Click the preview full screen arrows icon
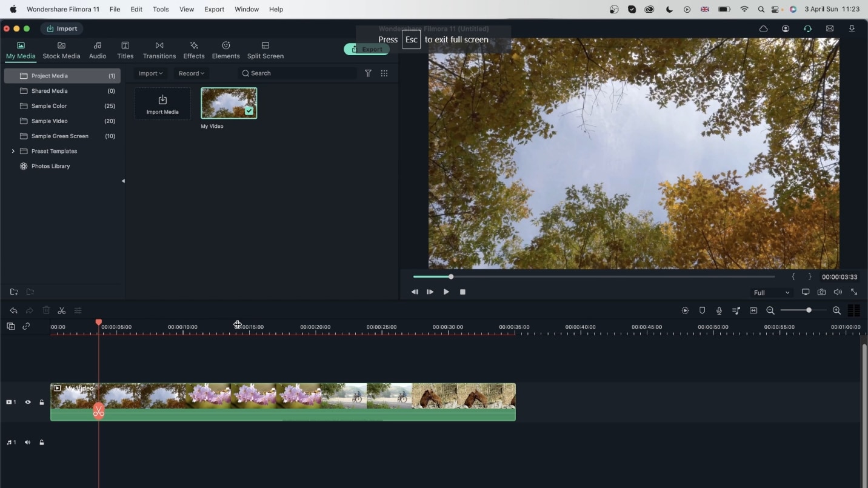The height and width of the screenshot is (488, 868). point(854,292)
